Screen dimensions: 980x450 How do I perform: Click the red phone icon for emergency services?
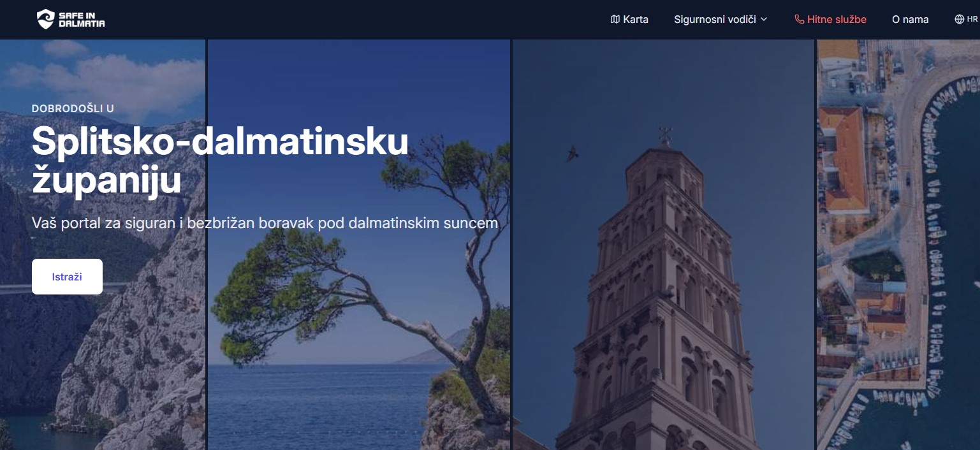pos(799,19)
